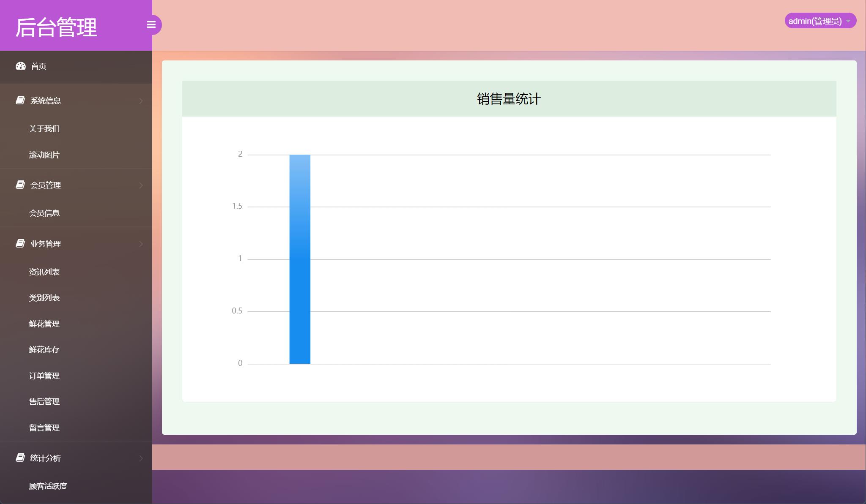Open the admin(管理员) user dropdown
This screenshot has width=866, height=504.
(x=820, y=21)
